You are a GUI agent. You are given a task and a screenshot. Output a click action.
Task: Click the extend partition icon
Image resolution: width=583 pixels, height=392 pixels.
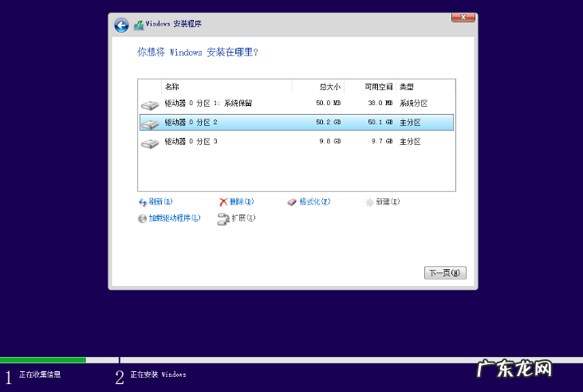click(x=223, y=219)
